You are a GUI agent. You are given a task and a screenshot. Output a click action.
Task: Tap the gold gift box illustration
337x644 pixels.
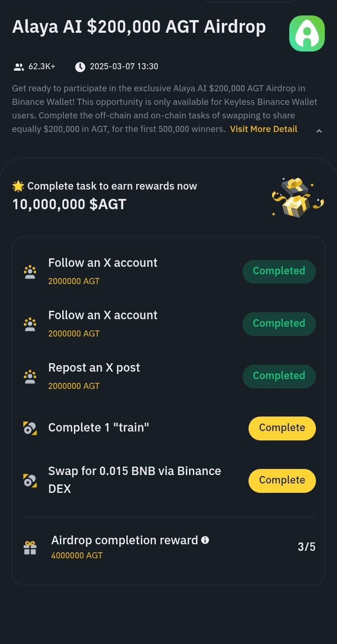coord(298,198)
